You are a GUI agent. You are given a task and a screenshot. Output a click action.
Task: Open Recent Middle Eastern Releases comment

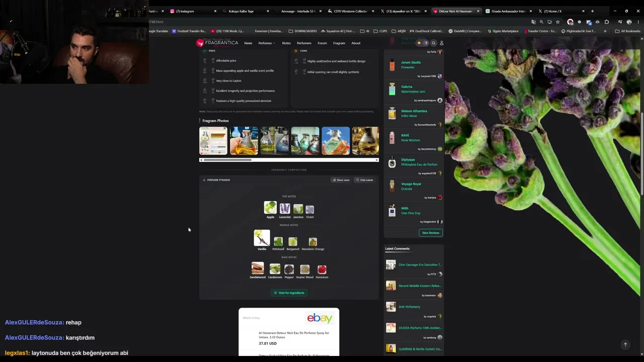click(x=420, y=286)
